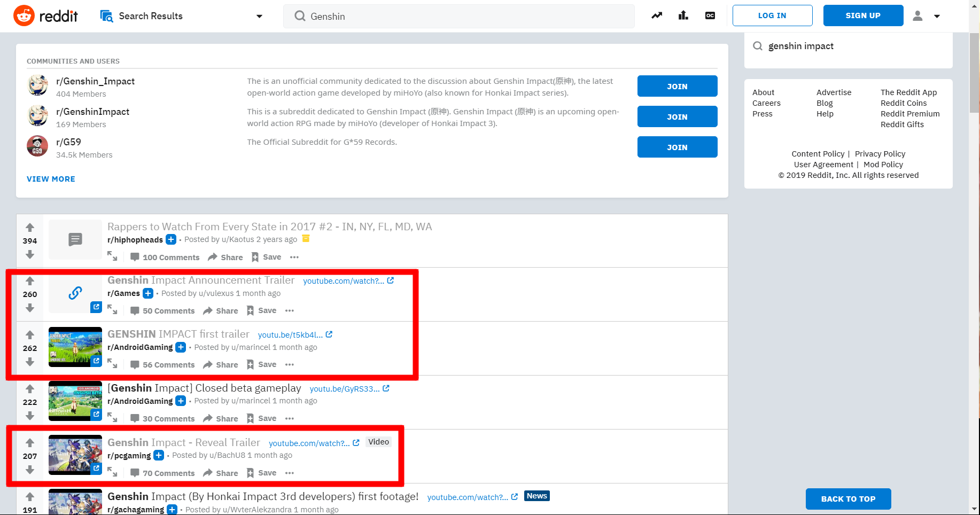Click the LOG IN button
This screenshot has height=515, width=980.
tap(772, 15)
